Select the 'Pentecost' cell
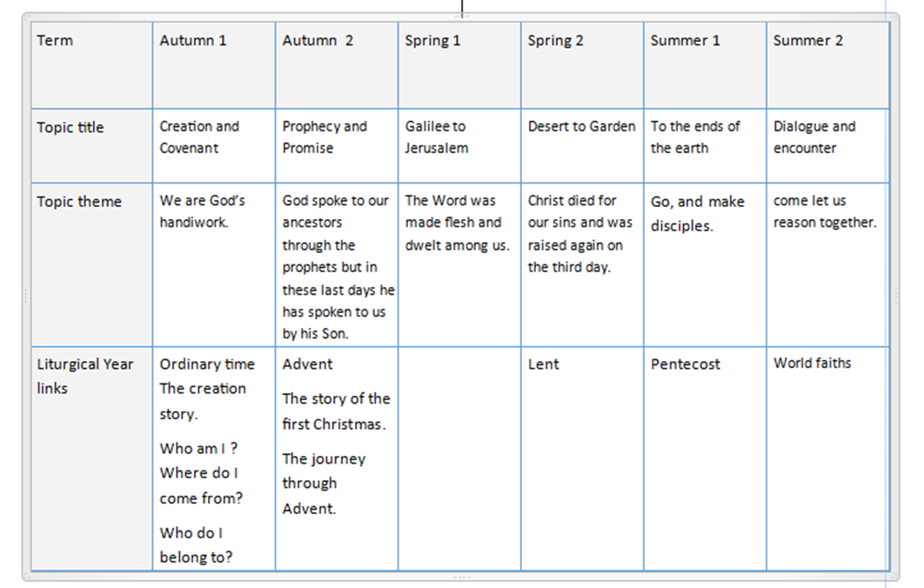This screenshot has width=924, height=588. (x=706, y=458)
